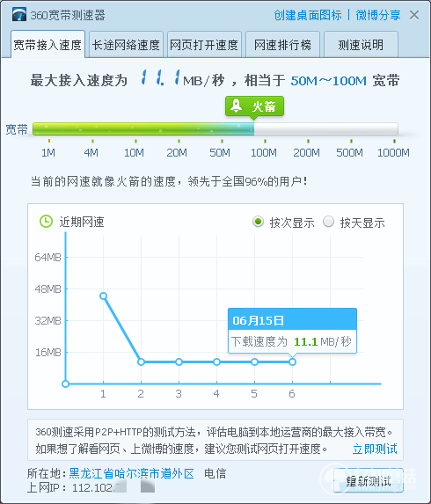
Task: Click the green clock icon beside 近期网速
Action: (46, 222)
